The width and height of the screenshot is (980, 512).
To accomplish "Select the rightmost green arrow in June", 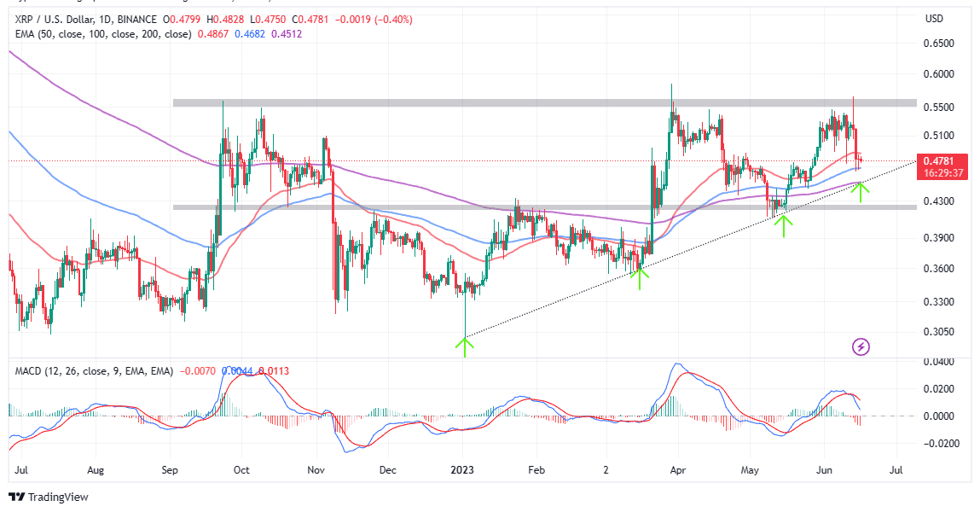I will 861,191.
